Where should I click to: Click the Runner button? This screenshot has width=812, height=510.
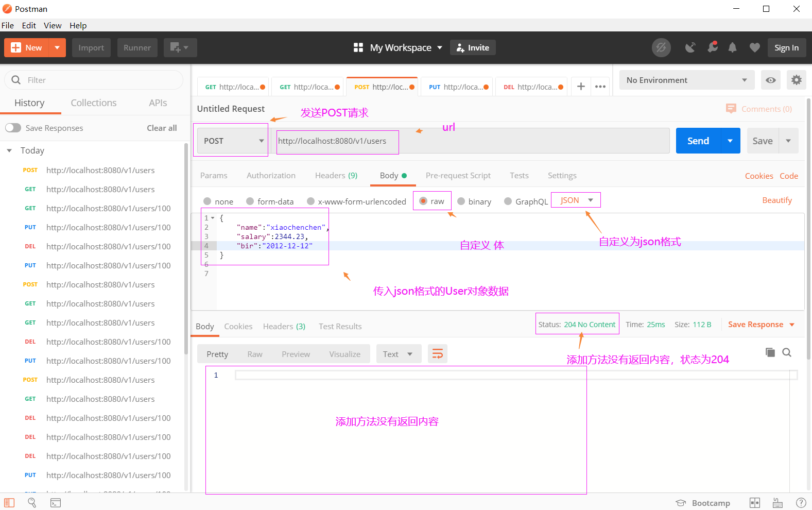pyautogui.click(x=137, y=47)
